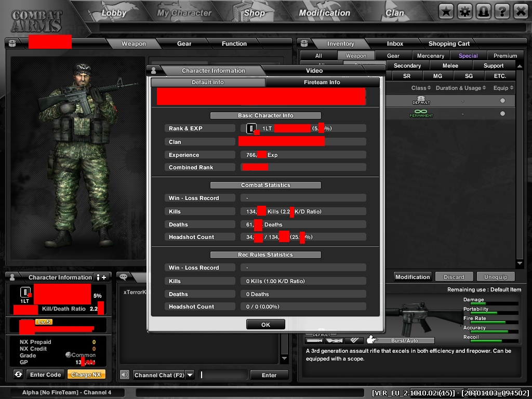Click third weapon attachment slot icon

click(354, 340)
